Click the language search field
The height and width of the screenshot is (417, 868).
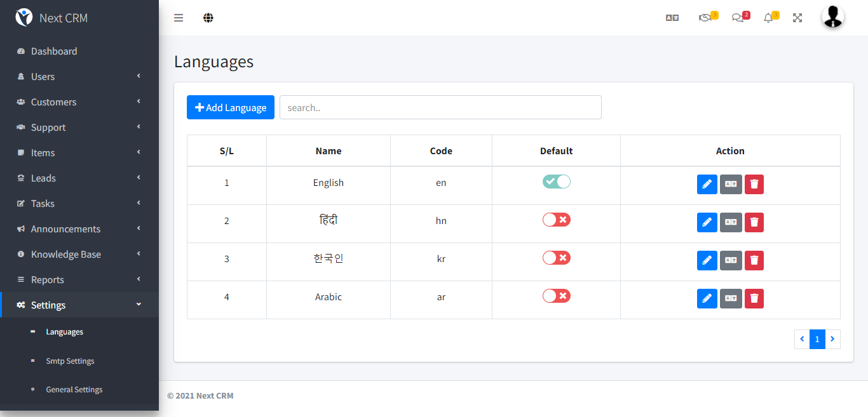(x=440, y=107)
